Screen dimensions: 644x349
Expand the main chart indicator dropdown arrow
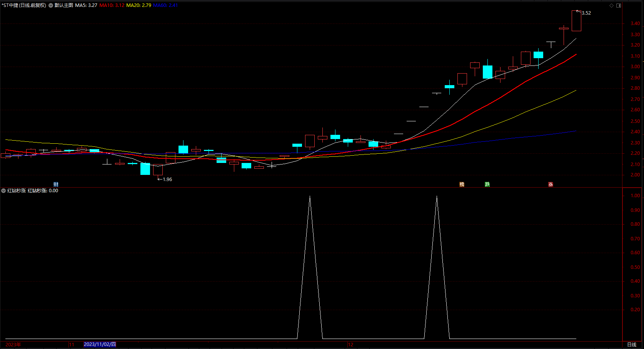[x=51, y=5]
